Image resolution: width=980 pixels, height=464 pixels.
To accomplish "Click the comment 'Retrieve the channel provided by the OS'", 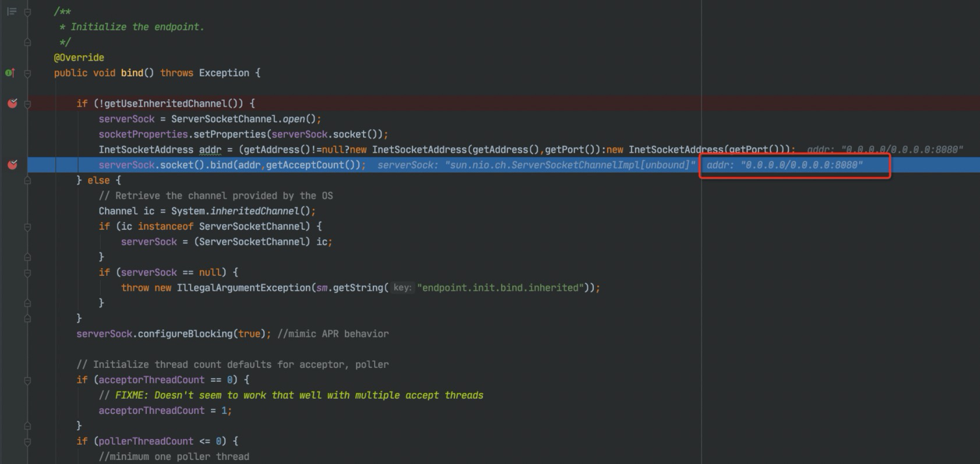I will pos(216,196).
